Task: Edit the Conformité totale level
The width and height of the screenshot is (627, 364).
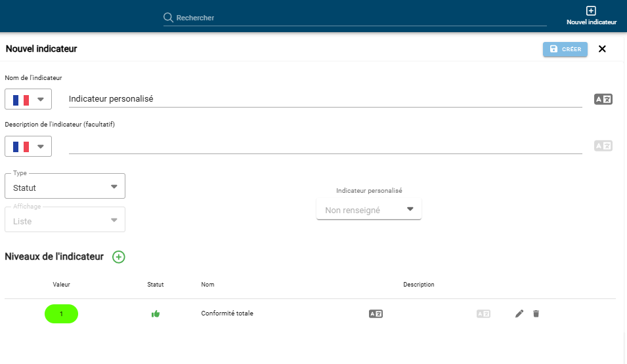Action: pyautogui.click(x=519, y=314)
